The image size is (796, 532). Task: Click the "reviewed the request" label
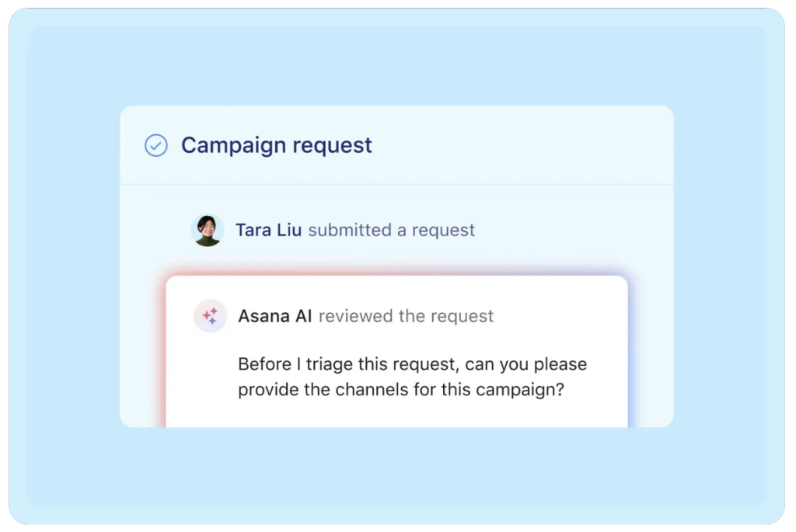[407, 316]
